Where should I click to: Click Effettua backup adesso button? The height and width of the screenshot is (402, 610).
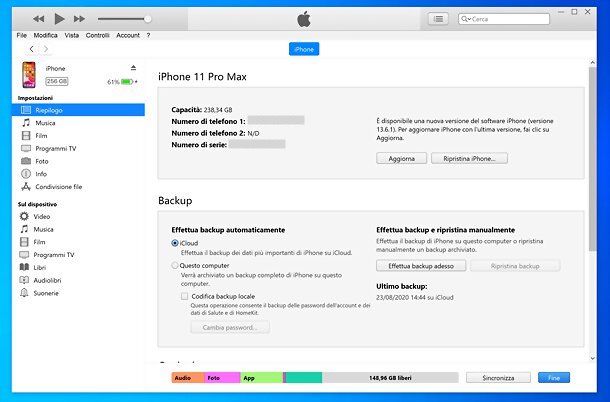(421, 266)
